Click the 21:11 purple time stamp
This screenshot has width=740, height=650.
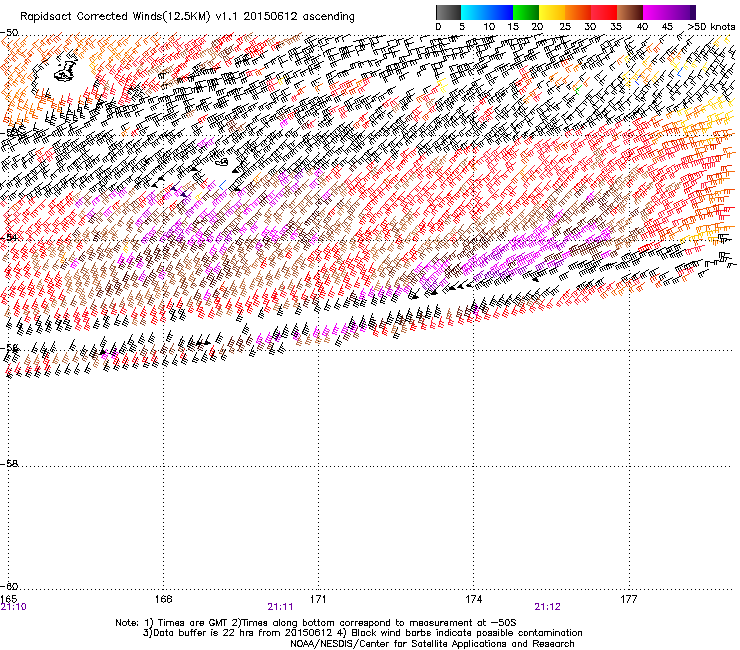pos(280,607)
